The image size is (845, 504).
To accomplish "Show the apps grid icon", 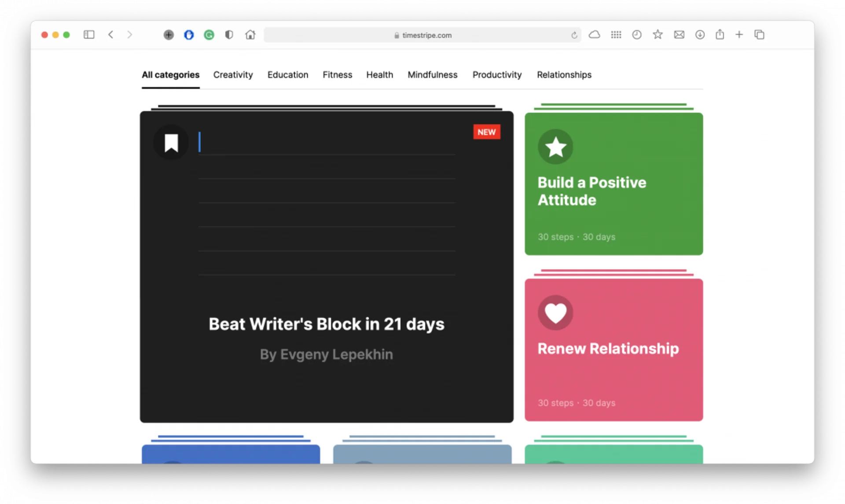I will click(616, 35).
